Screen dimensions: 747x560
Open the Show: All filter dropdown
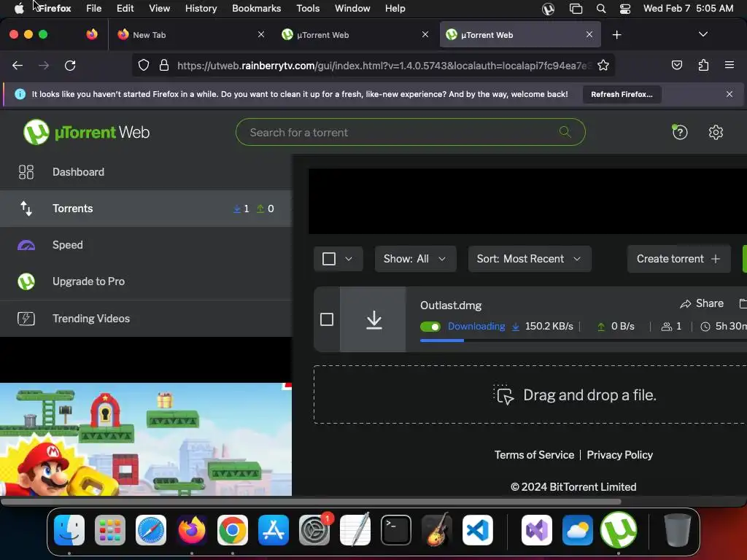415,259
